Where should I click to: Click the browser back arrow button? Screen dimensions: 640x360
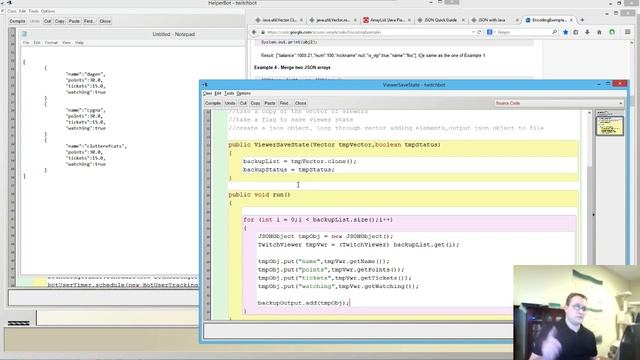click(x=254, y=32)
